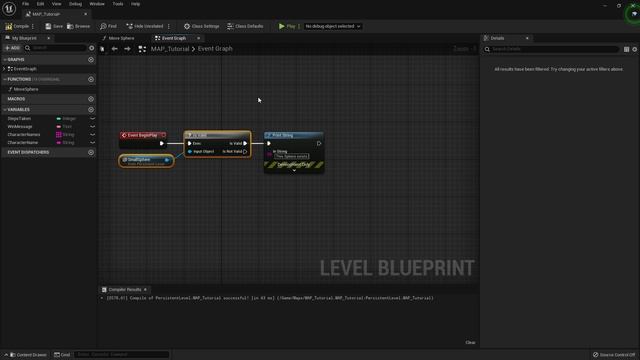Screen dimensions: 640x360
Task: Toggle StepsTaken variable visibility eye
Action: (x=93, y=118)
